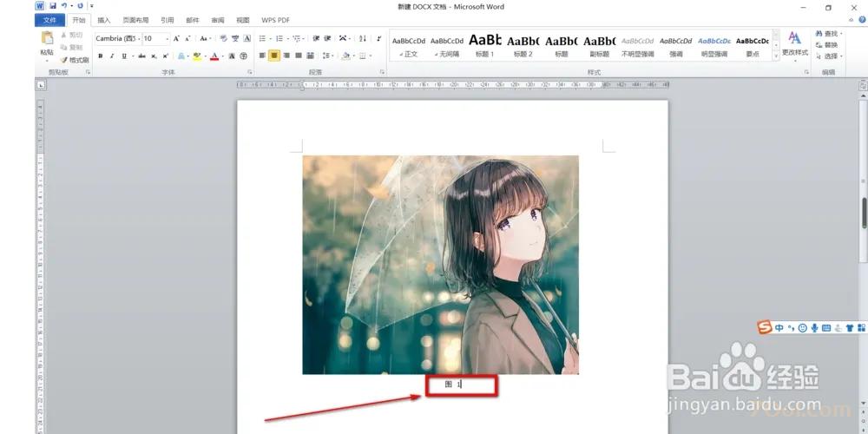The image size is (868, 434).
Task: Click the Increase Indent icon
Action: click(328, 39)
